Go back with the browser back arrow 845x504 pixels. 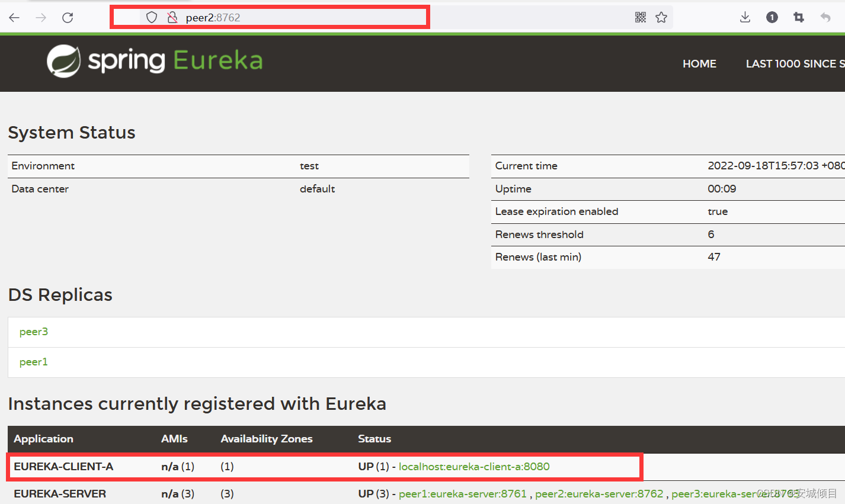[14, 18]
